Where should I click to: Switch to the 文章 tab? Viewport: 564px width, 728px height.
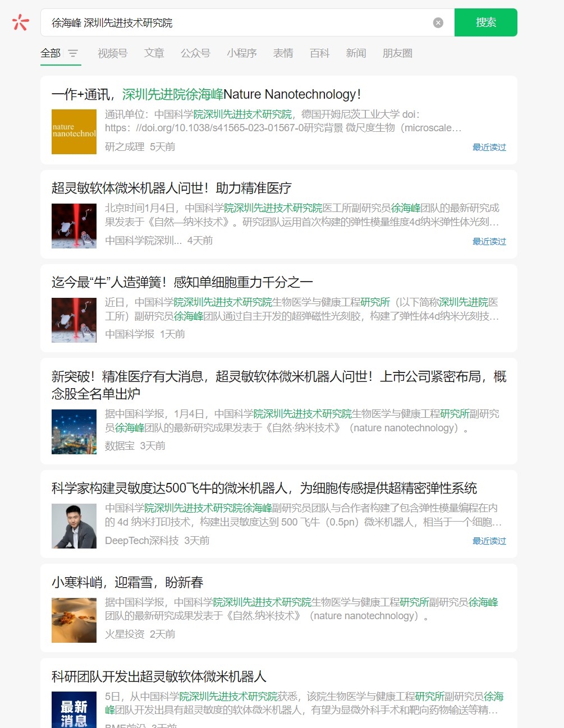pyautogui.click(x=154, y=53)
